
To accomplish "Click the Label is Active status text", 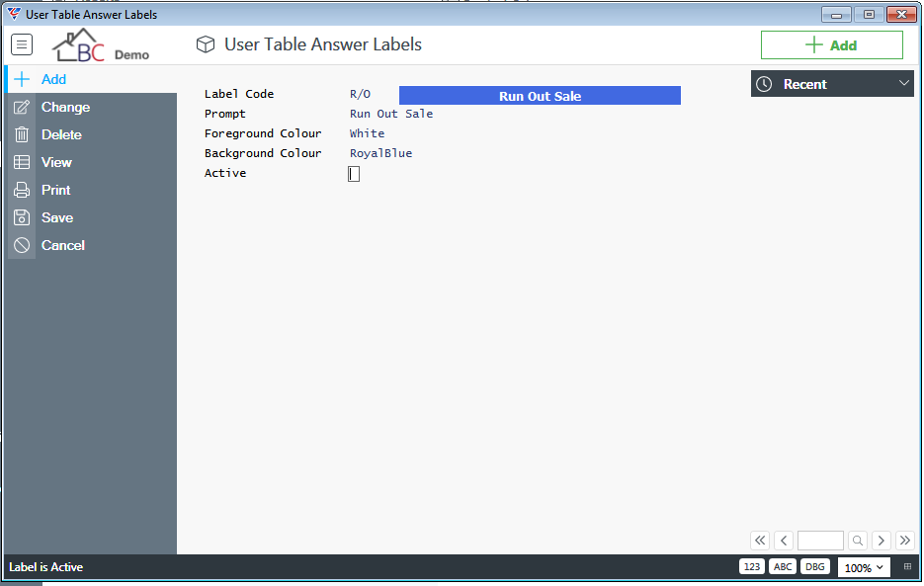I will click(46, 567).
